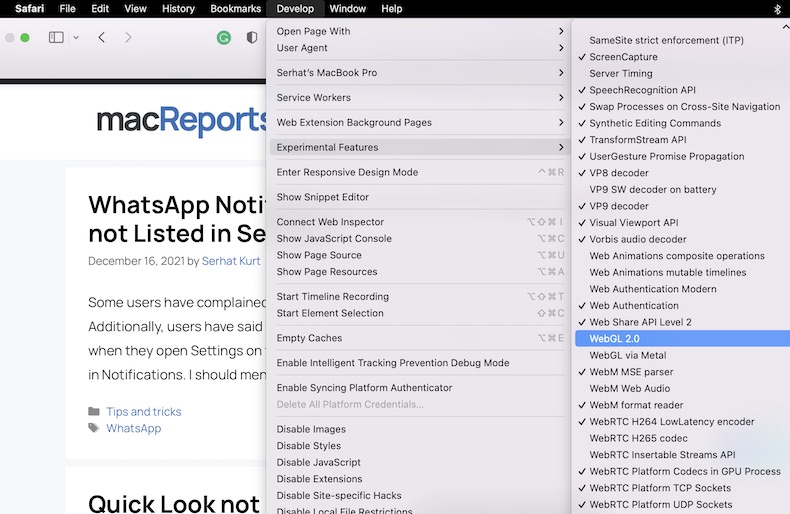Toggle Swap Processes on Cross-Site Navigation

(682, 107)
